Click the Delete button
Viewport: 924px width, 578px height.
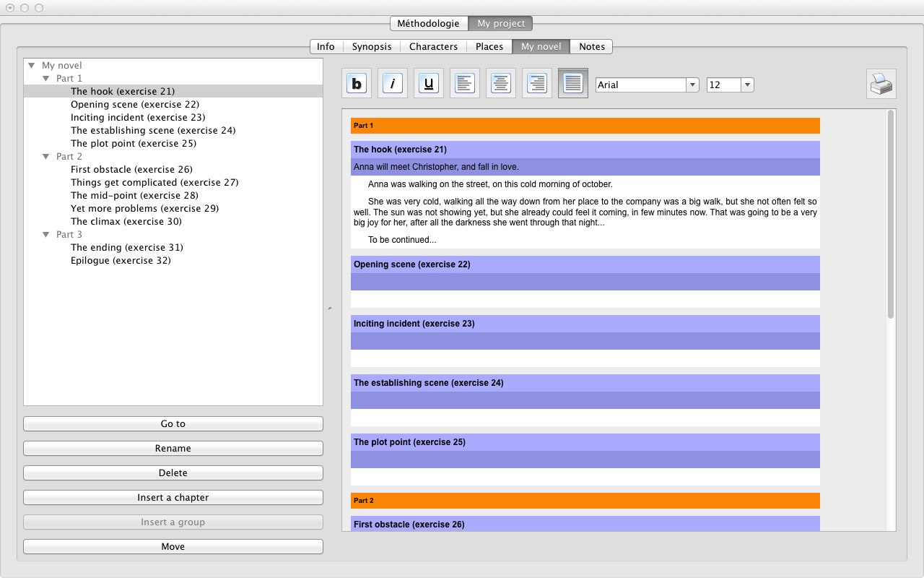(x=173, y=473)
